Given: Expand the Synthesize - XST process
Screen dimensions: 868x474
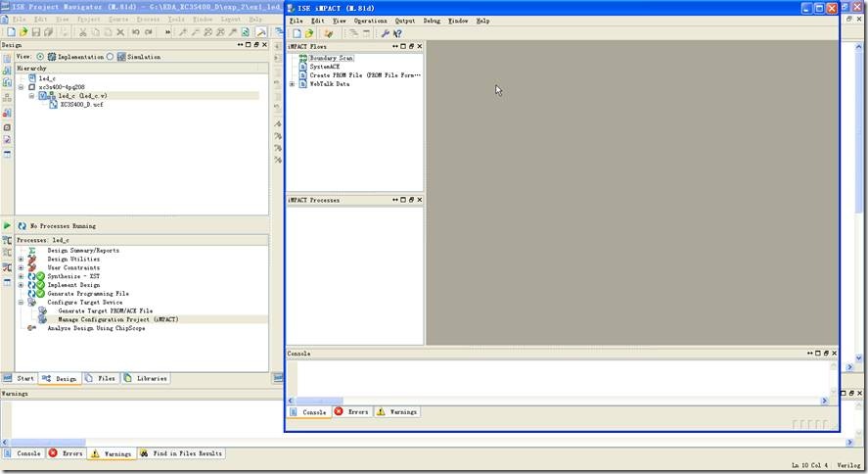Looking at the screenshot, I should coord(21,276).
